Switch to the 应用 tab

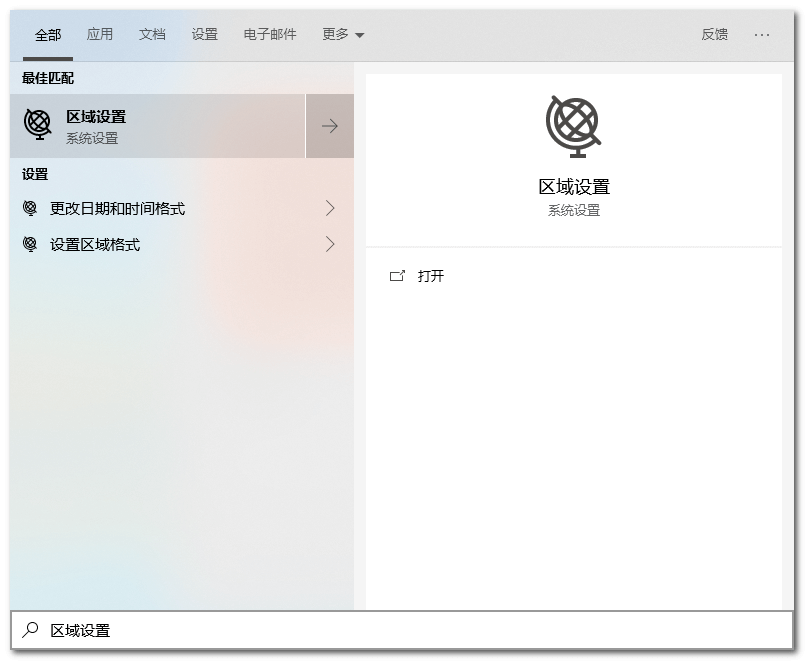point(100,34)
